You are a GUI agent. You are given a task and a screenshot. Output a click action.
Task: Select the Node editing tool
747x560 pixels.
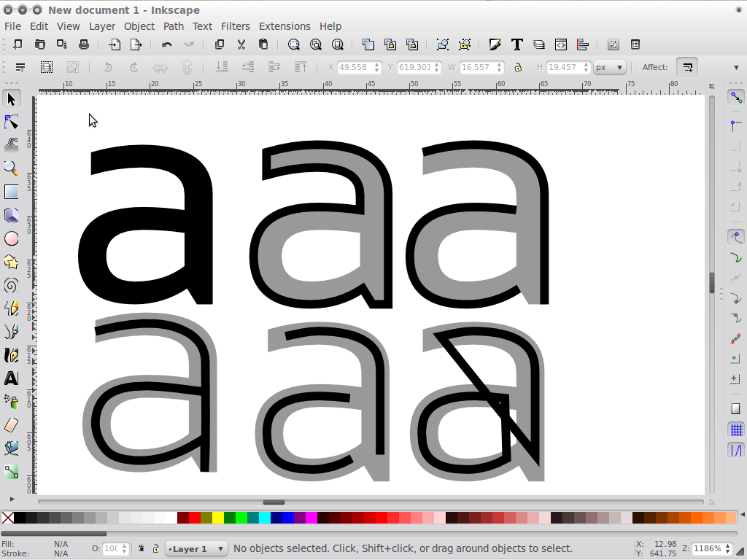tap(11, 122)
